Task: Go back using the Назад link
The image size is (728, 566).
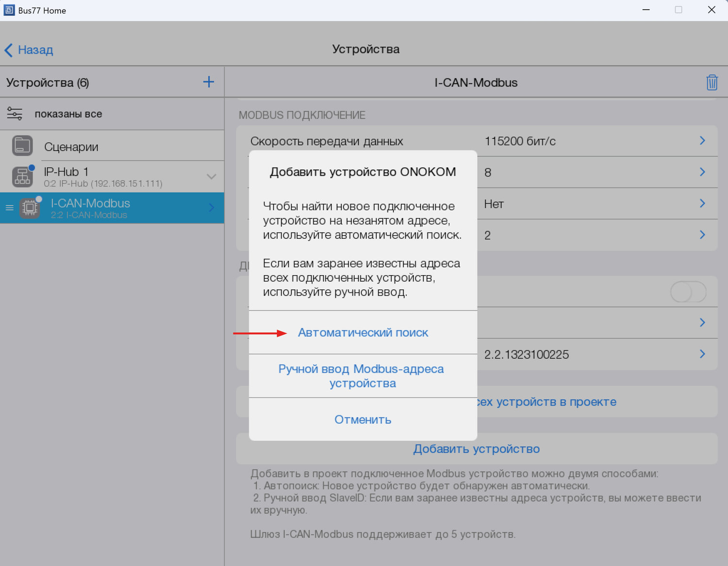Action: coord(29,50)
